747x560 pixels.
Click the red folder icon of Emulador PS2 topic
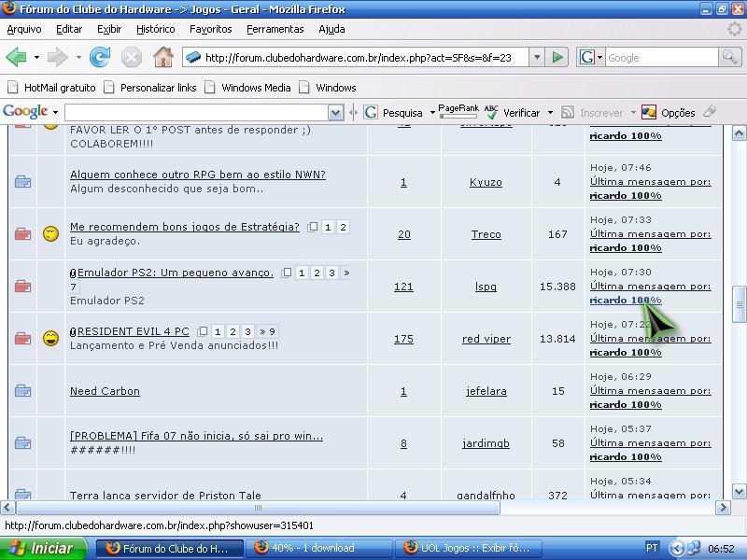click(x=22, y=287)
